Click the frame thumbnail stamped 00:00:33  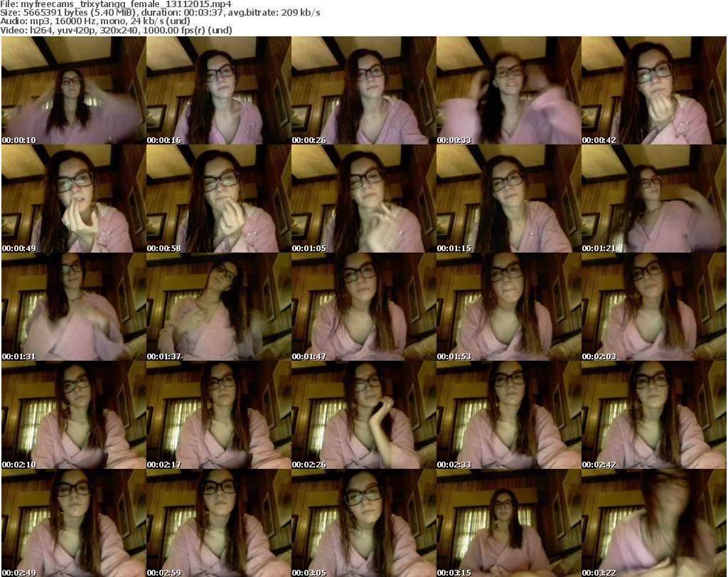508,90
